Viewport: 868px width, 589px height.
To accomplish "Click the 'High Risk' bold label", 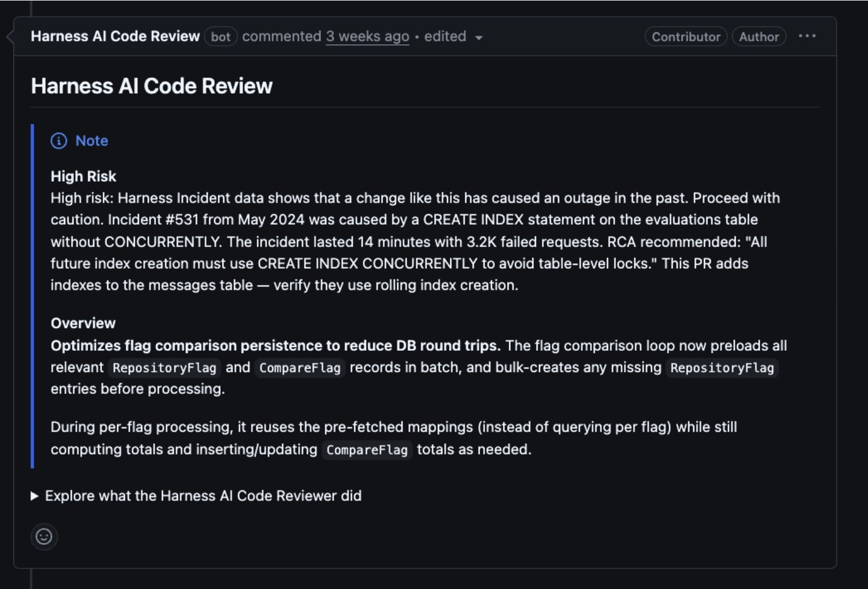I will tap(83, 176).
